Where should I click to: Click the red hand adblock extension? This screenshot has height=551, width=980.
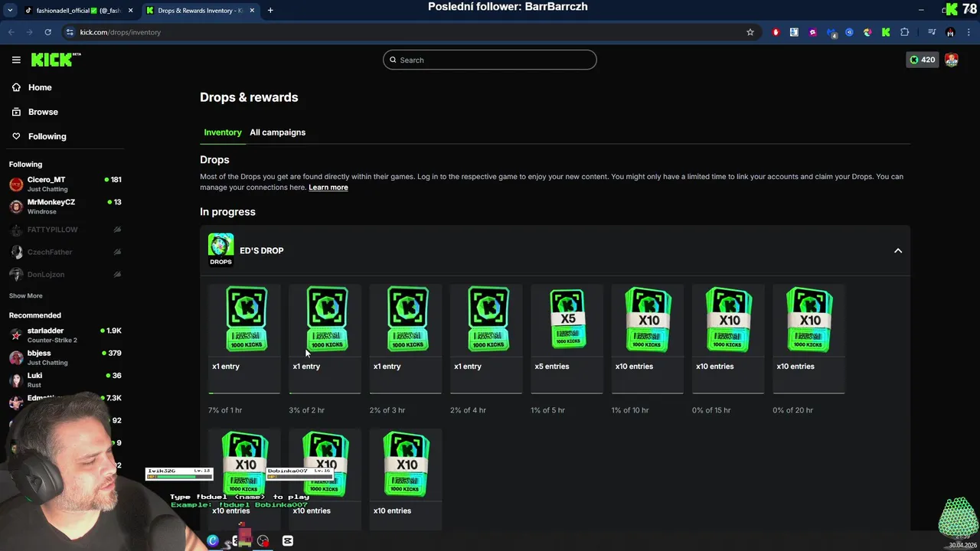[776, 32]
